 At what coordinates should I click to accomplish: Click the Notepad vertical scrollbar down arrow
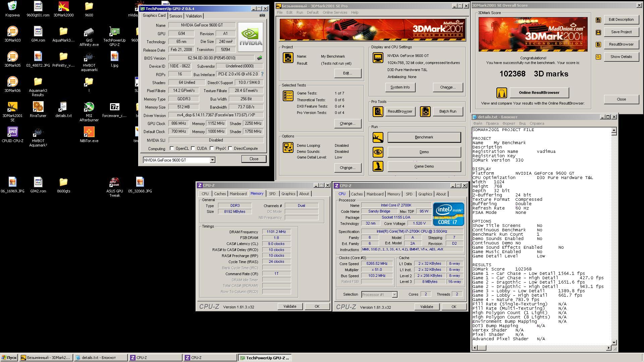pyautogui.click(x=614, y=343)
